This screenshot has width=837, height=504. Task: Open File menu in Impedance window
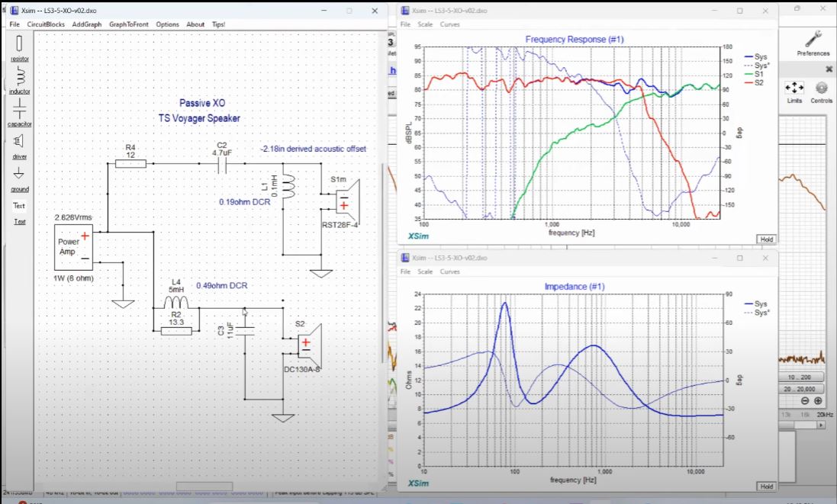pyautogui.click(x=406, y=271)
